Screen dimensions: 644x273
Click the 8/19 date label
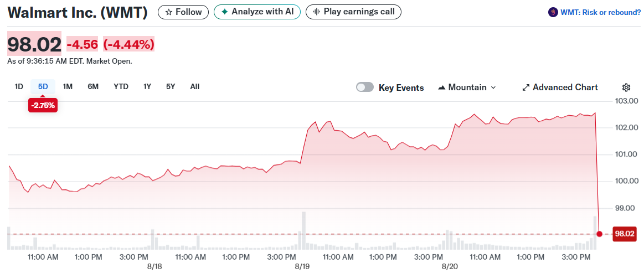click(302, 266)
